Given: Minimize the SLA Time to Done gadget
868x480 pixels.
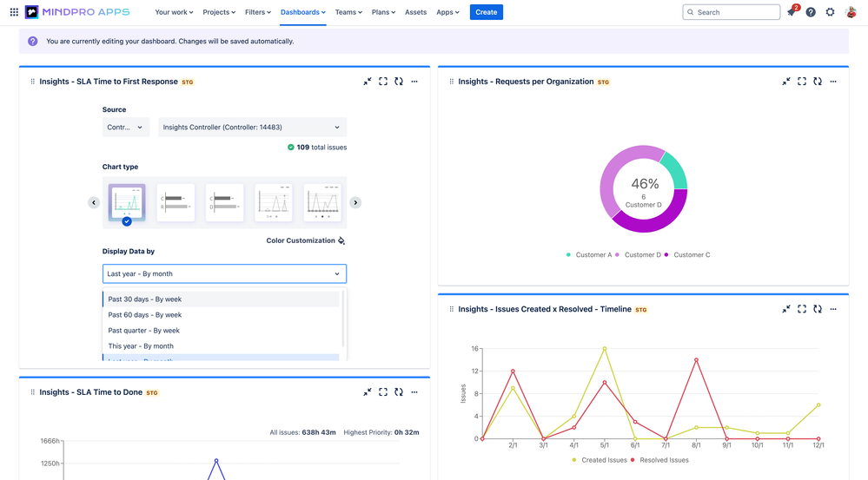Looking at the screenshot, I should click(367, 392).
